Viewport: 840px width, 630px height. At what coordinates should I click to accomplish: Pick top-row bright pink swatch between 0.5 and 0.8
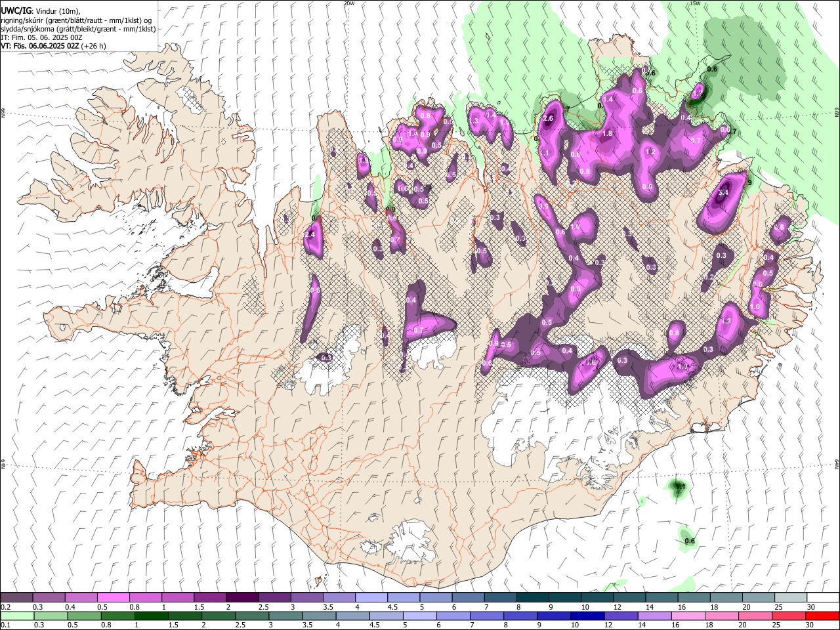[x=113, y=598]
